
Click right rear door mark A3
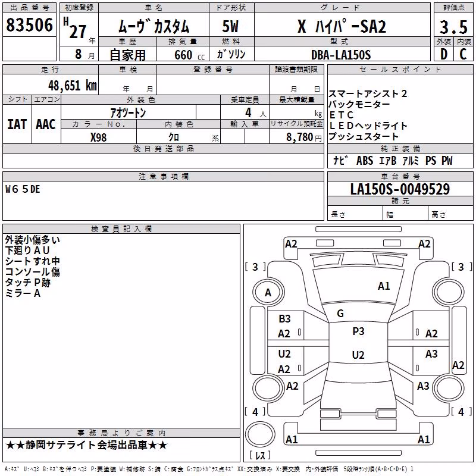pos(431,354)
